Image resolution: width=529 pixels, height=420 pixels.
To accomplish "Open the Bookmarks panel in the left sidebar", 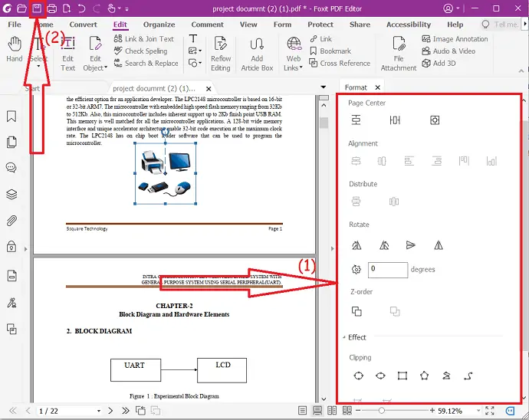I will pyautogui.click(x=11, y=116).
